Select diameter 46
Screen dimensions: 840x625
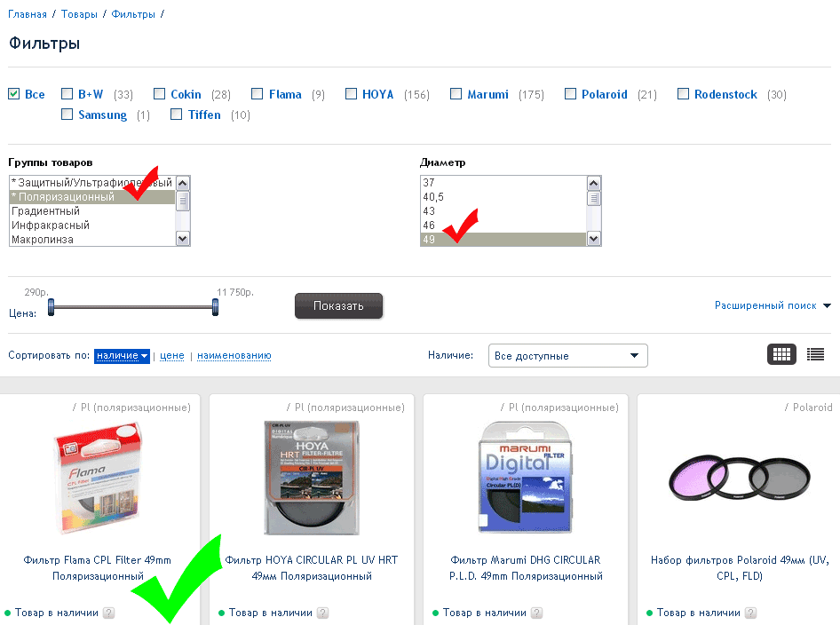503,225
